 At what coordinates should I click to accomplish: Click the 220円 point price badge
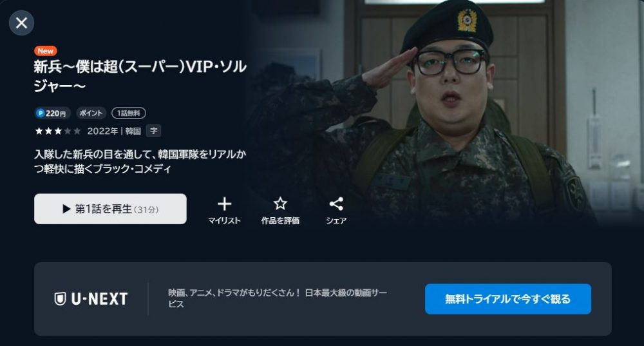click(x=52, y=113)
